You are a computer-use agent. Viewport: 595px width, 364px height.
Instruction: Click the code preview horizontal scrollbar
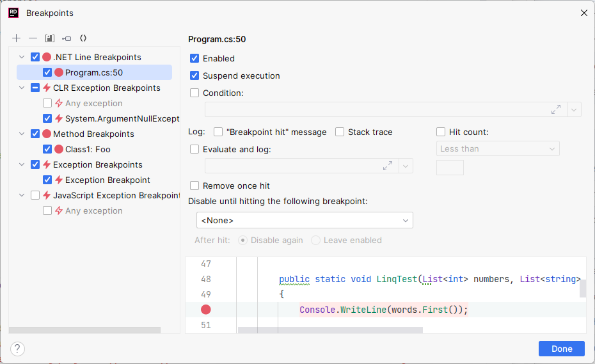[x=330, y=330]
